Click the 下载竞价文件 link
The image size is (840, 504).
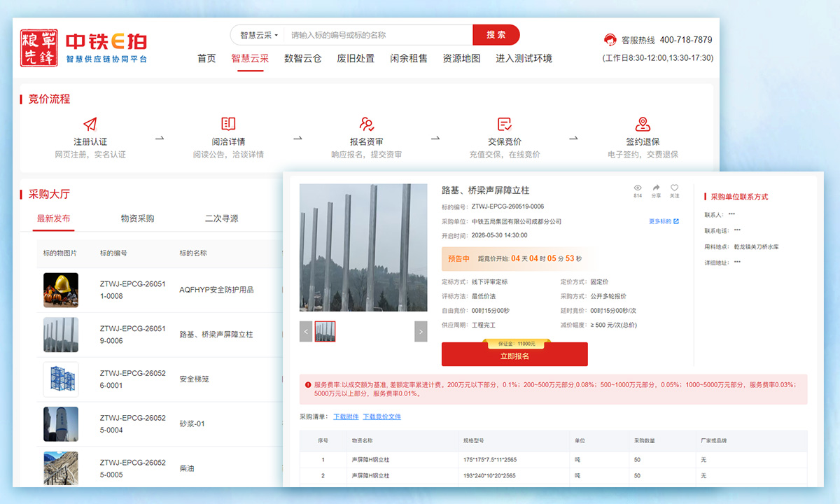381,416
